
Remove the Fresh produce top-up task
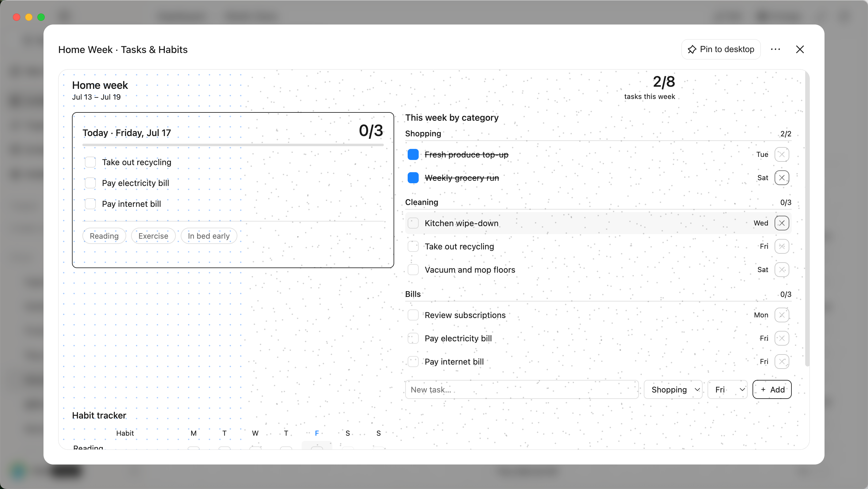(782, 154)
